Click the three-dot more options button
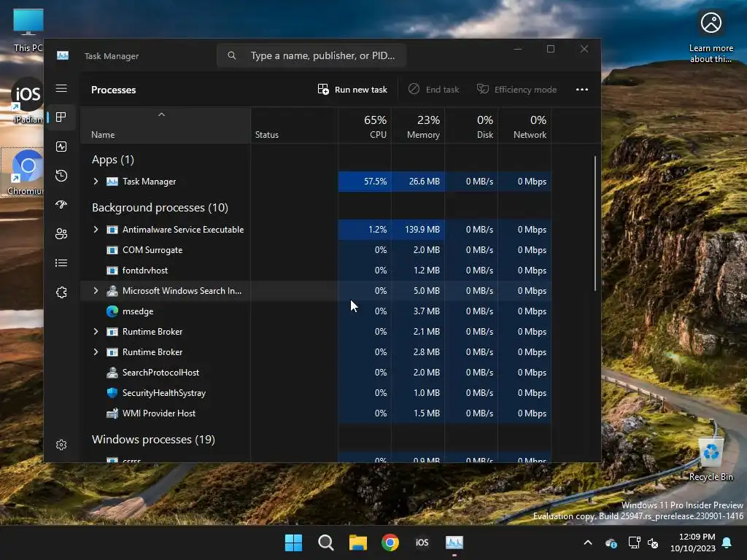The height and width of the screenshot is (560, 747). coord(581,90)
